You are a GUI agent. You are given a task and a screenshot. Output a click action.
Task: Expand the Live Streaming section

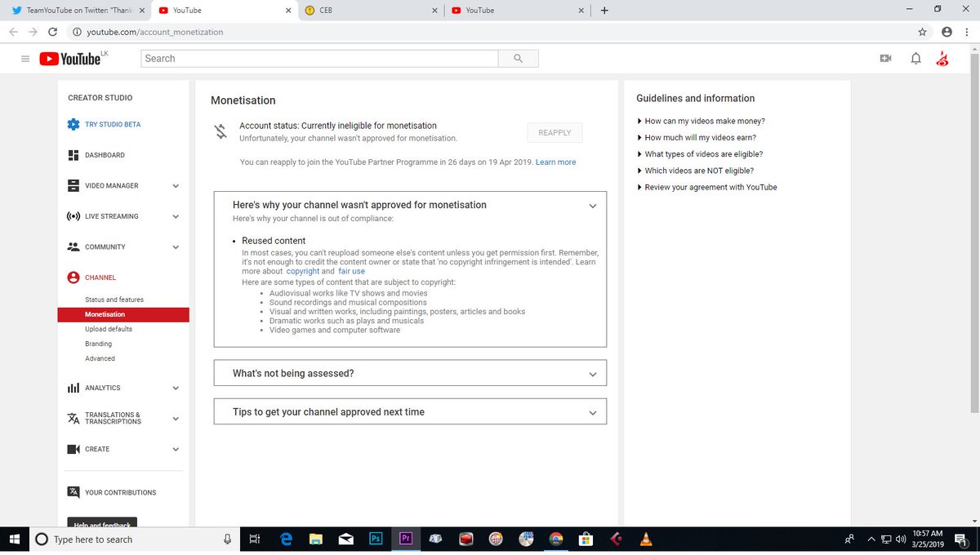point(176,216)
